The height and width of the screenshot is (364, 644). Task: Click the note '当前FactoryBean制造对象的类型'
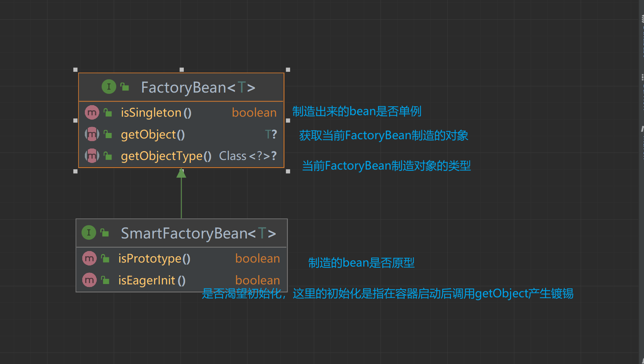point(386,166)
